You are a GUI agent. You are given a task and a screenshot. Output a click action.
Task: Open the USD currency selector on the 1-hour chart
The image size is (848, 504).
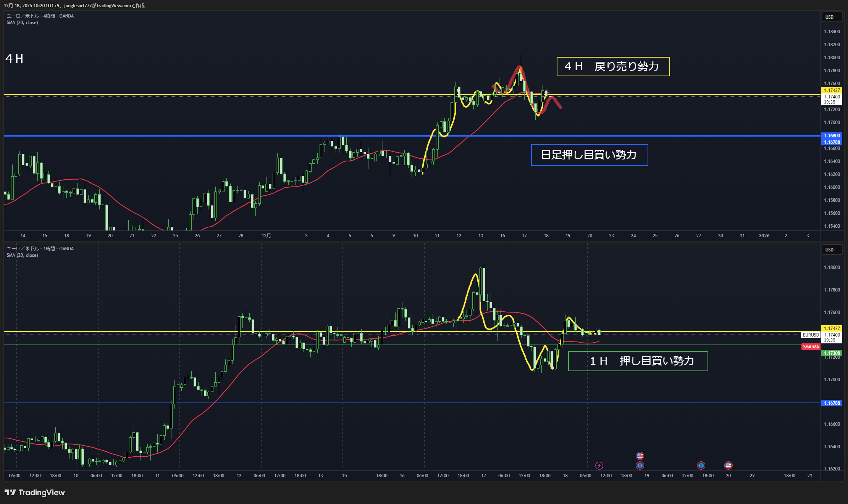(x=832, y=250)
